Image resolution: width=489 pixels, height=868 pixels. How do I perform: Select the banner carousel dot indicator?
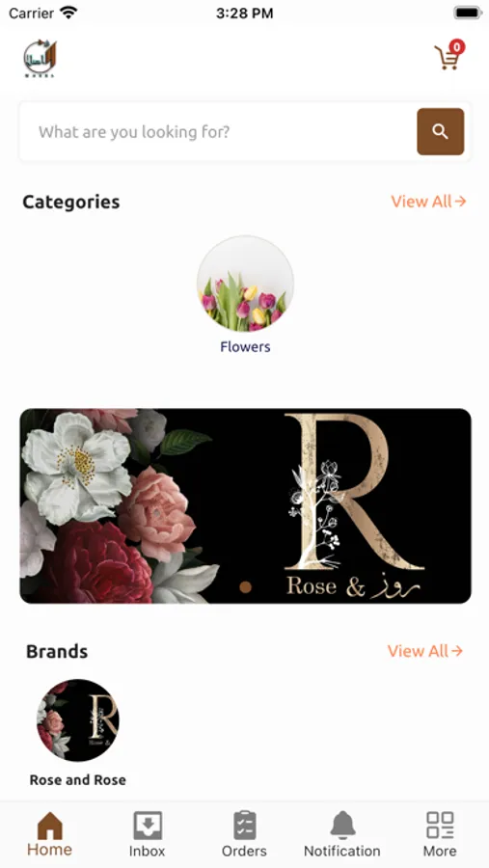pos(246,587)
